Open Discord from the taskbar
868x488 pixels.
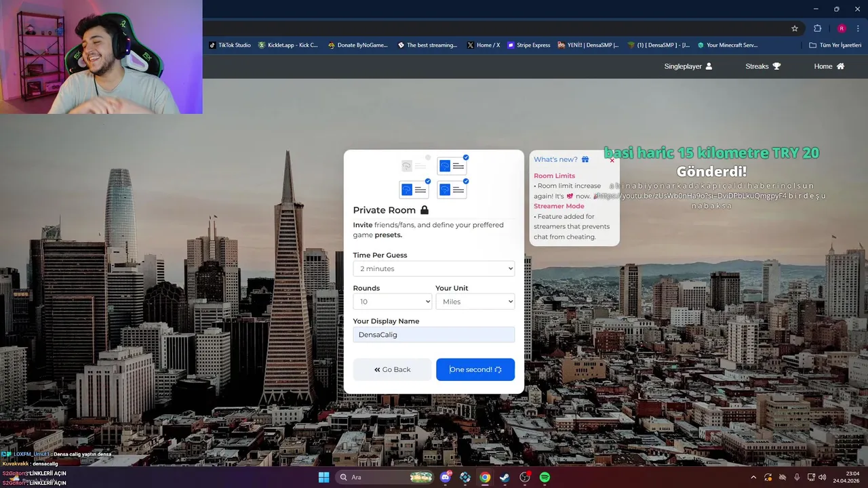446,477
